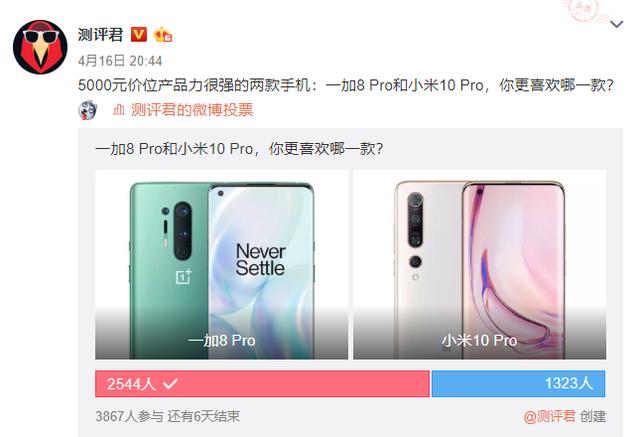
Task: Open the @测评君 creator link
Action: [x=549, y=416]
